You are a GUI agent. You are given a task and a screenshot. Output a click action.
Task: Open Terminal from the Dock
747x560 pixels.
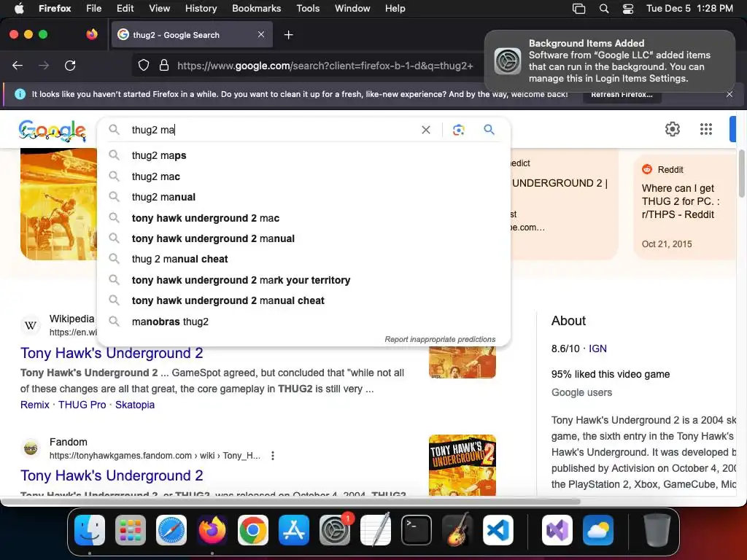pyautogui.click(x=417, y=530)
